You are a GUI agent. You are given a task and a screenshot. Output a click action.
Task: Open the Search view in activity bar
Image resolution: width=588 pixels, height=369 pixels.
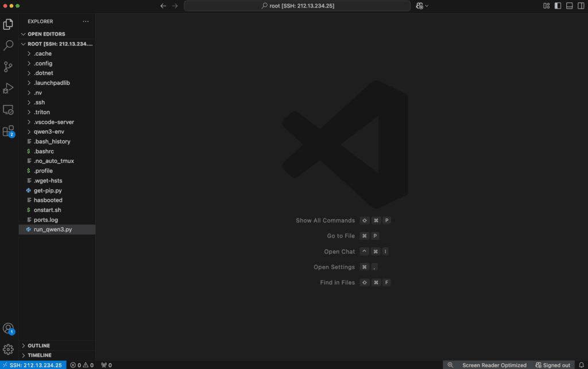pos(8,45)
